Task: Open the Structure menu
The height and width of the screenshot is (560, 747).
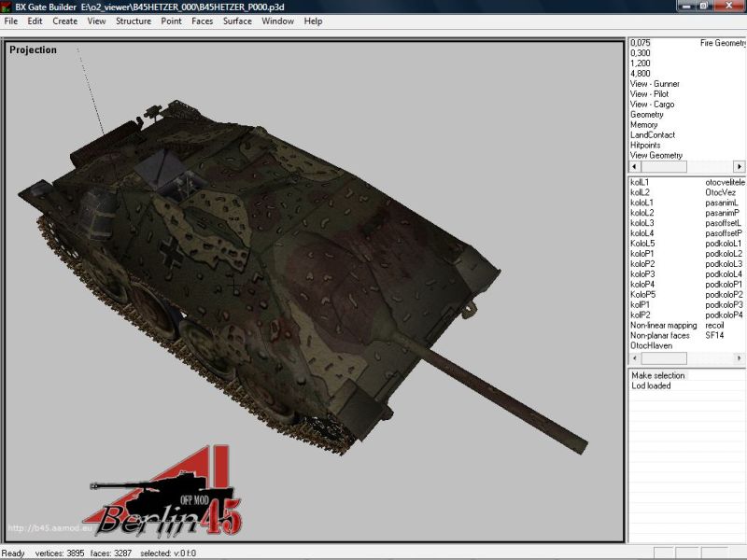Action: (134, 21)
